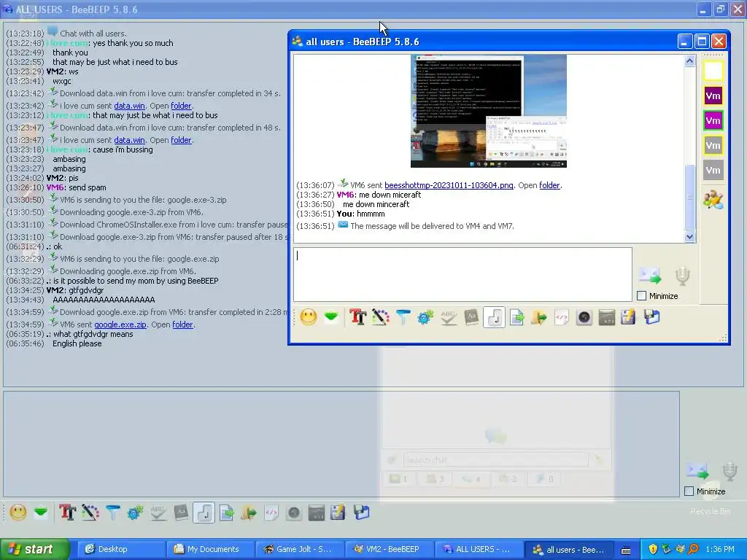The image size is (747, 560).
Task: Open the shared screenshot thumbnail image
Action: pyautogui.click(x=488, y=111)
